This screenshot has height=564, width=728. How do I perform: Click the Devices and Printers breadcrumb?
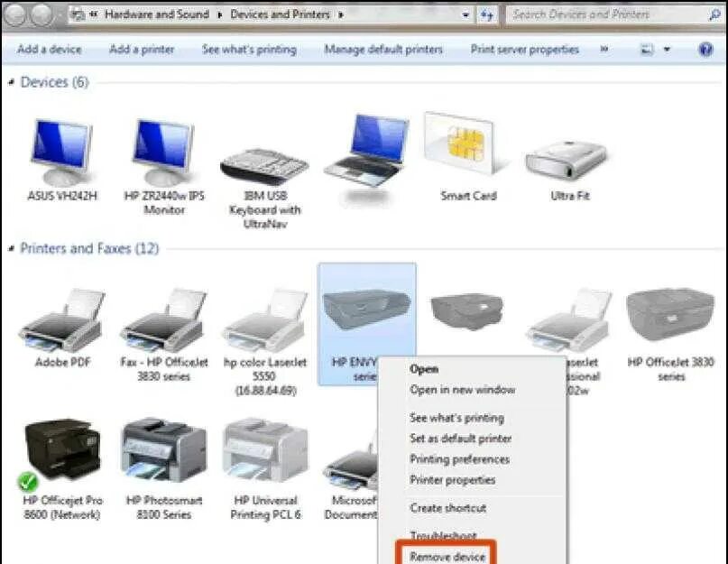click(x=280, y=14)
